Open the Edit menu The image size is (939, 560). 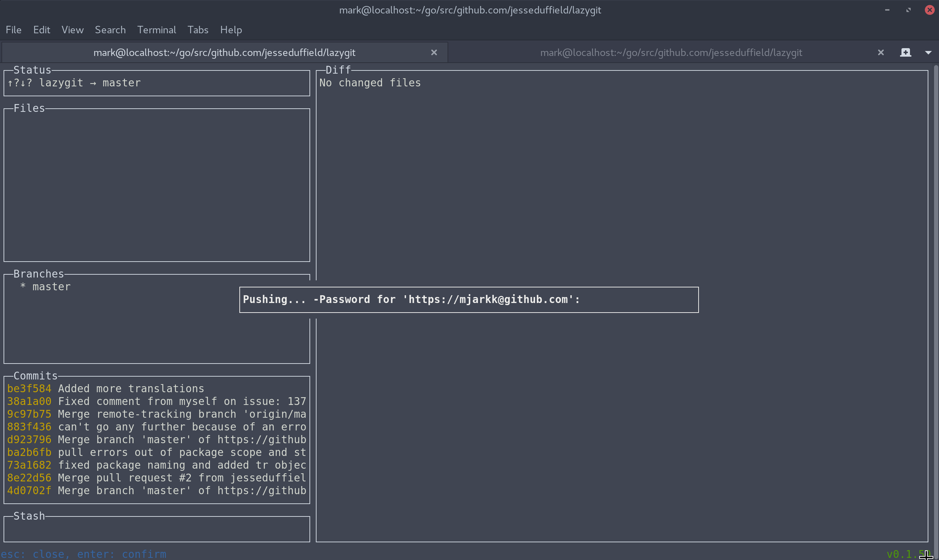click(x=41, y=30)
